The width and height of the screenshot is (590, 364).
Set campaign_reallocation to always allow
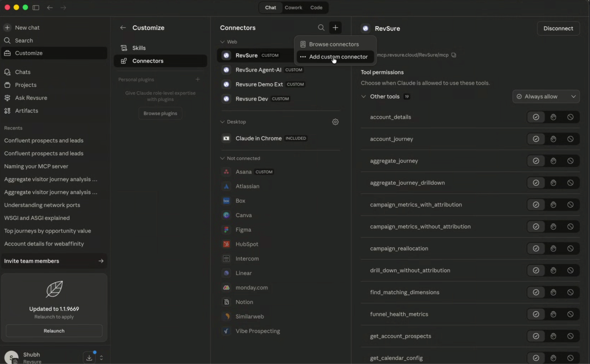536,248
